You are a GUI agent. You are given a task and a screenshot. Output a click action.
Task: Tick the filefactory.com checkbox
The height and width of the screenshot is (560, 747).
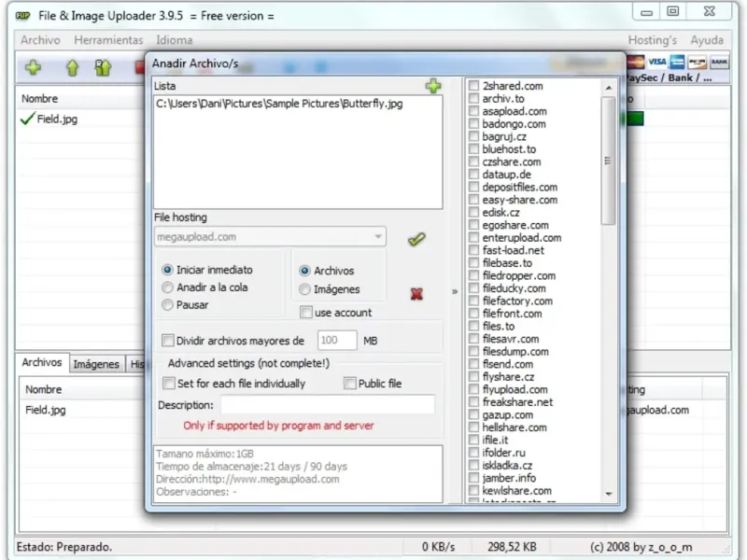(x=473, y=301)
